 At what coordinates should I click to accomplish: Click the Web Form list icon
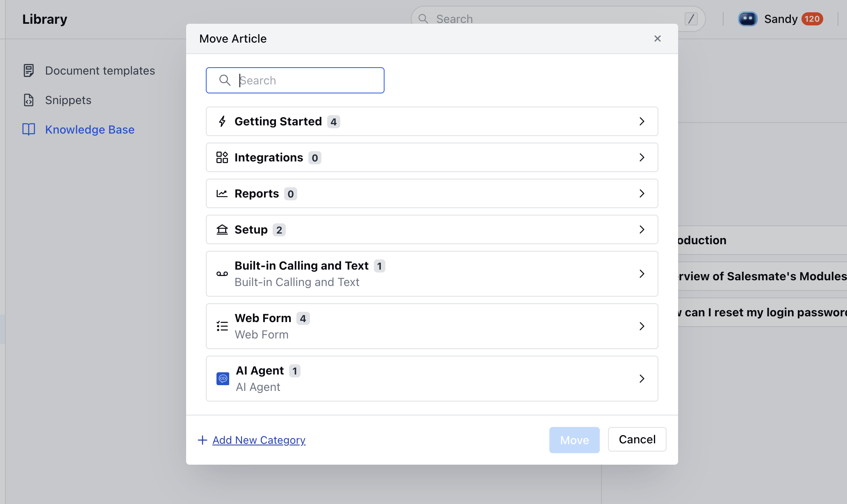tap(222, 326)
